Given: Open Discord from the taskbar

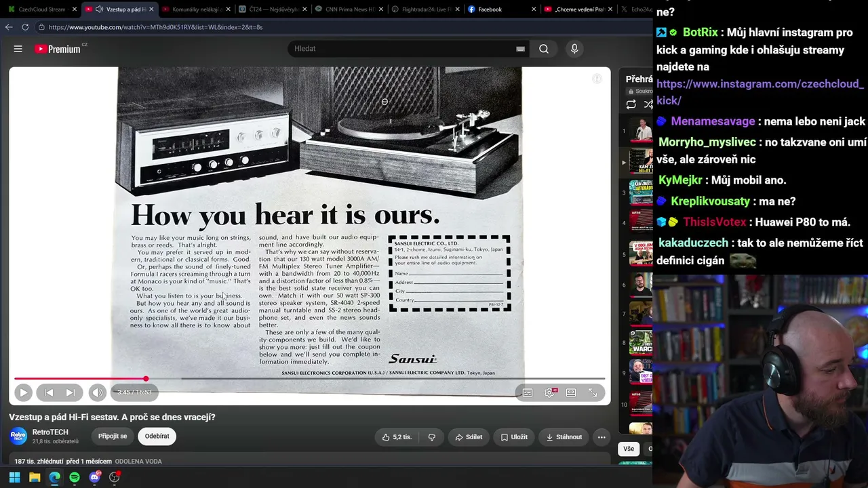Looking at the screenshot, I should tap(94, 477).
